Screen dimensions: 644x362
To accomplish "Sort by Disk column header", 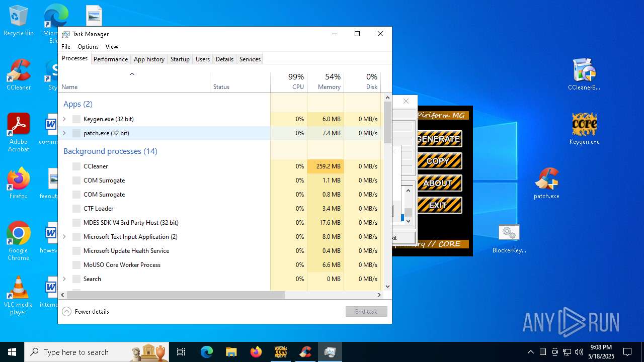I will (x=362, y=83).
